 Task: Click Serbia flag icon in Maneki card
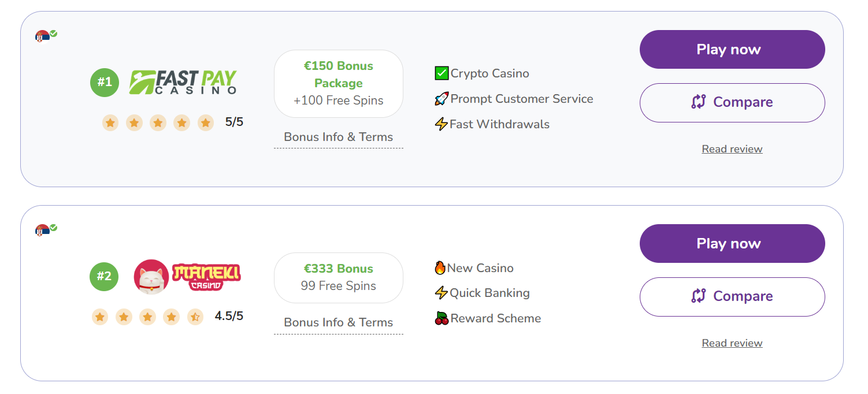[x=42, y=231]
